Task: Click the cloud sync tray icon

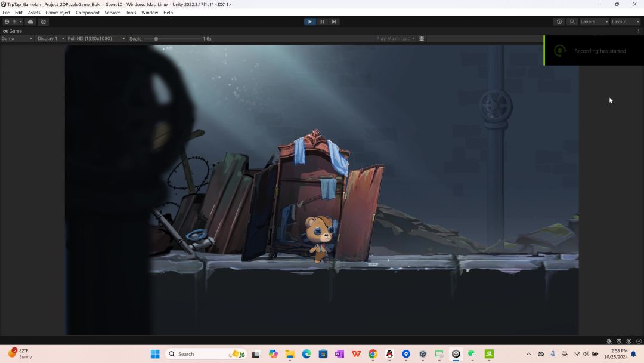Action: (541, 354)
